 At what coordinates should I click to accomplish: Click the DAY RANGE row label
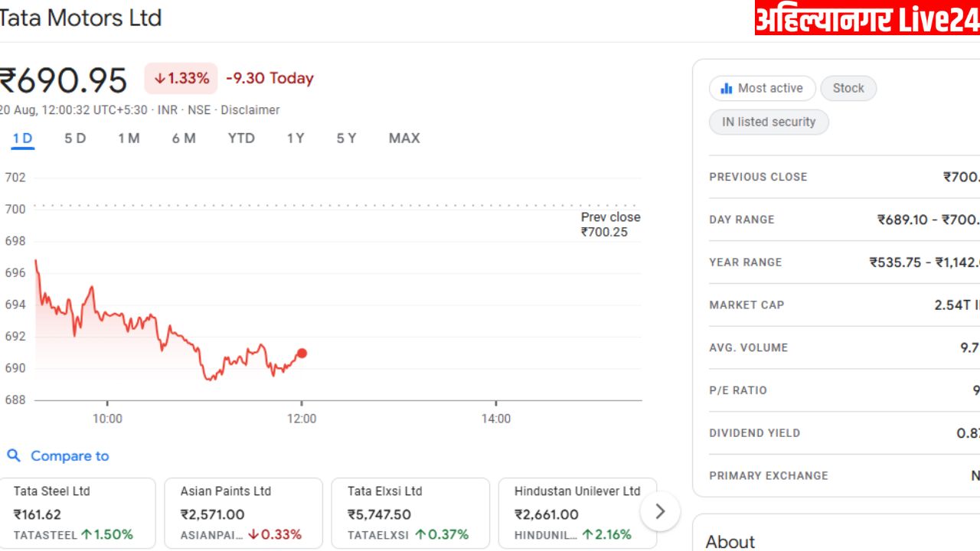tap(742, 220)
